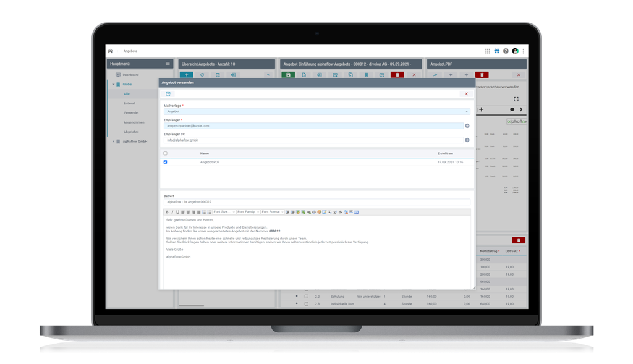
Task: Open Dashboard in the Hauptmenü
Action: (x=131, y=75)
